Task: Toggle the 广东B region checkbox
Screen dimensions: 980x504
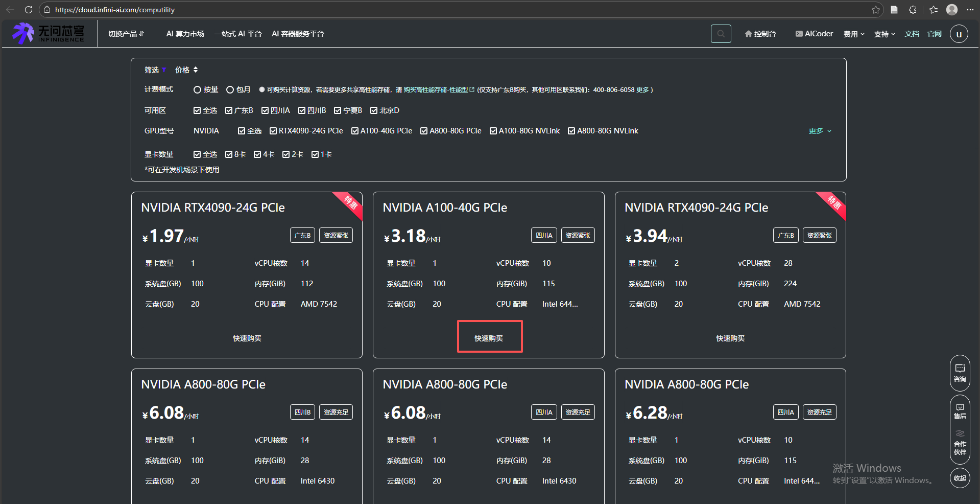Action: pos(229,110)
